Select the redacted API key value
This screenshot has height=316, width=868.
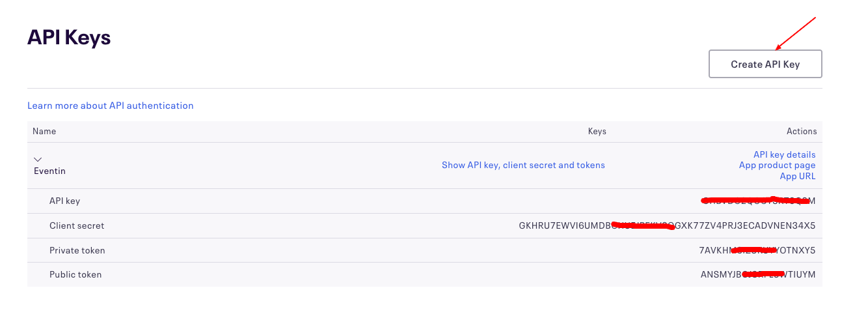tap(757, 201)
